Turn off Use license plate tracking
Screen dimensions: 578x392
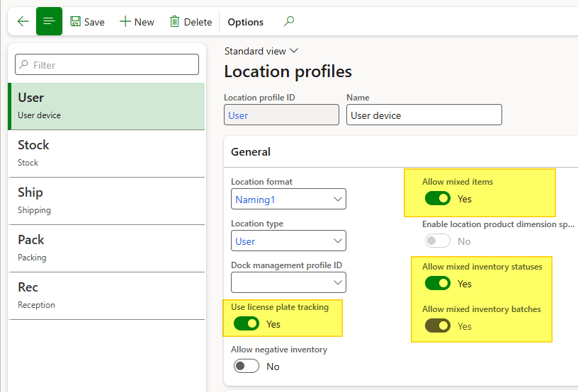click(246, 324)
